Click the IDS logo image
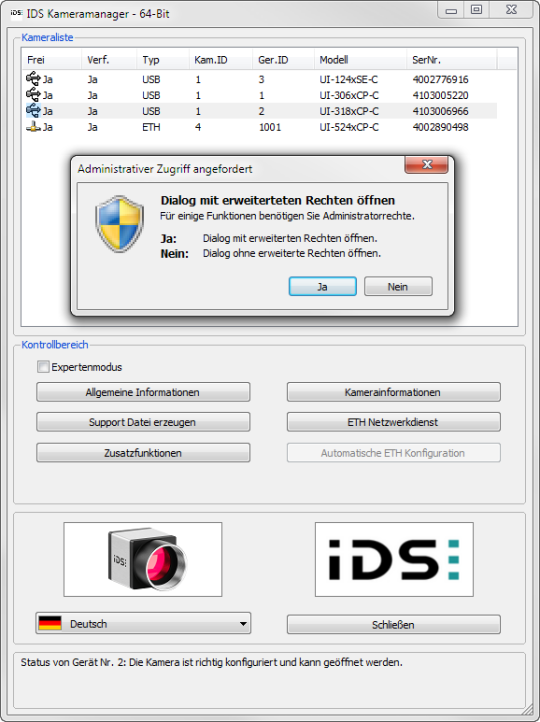Screen dimensions: 540x722 pos(394,559)
